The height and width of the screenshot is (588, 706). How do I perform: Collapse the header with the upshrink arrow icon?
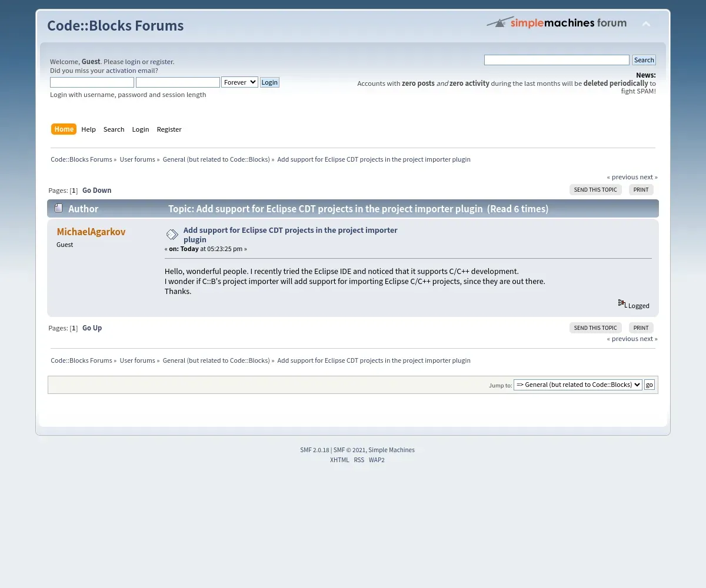point(646,24)
